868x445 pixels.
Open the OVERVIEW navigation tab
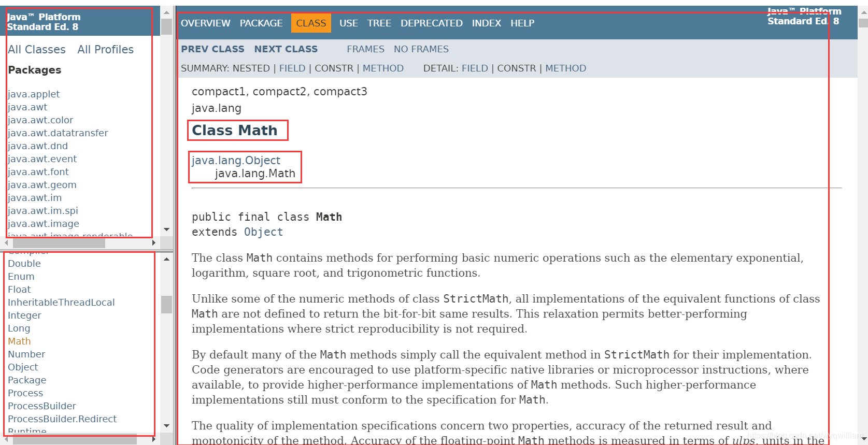[205, 23]
